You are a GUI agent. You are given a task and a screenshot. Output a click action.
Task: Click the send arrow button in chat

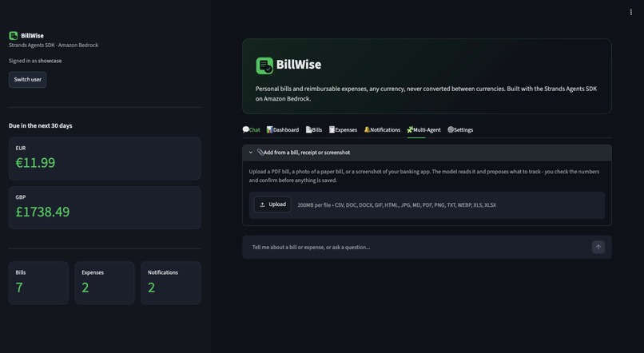pyautogui.click(x=598, y=247)
